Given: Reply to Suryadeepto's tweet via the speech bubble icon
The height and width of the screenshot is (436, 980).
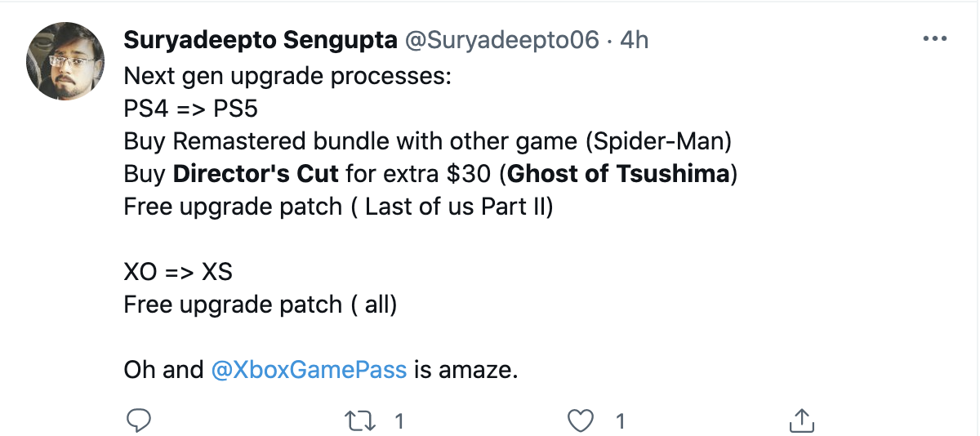Looking at the screenshot, I should pos(140,420).
